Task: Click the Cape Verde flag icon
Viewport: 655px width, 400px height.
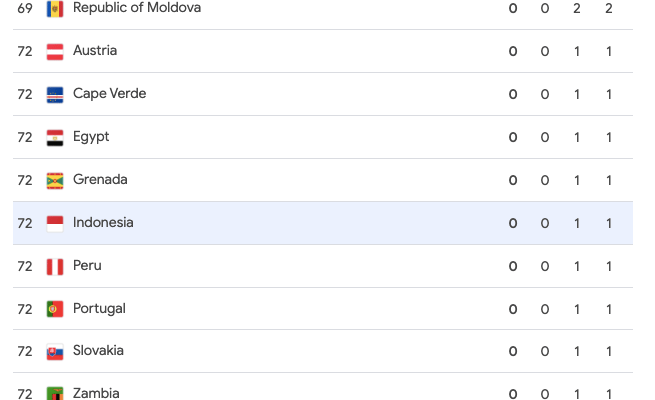Action: [55, 94]
